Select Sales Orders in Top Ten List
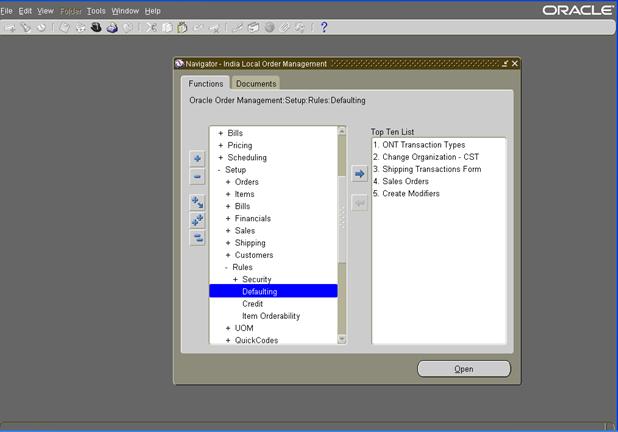Image resolution: width=618 pixels, height=432 pixels. 405,181
